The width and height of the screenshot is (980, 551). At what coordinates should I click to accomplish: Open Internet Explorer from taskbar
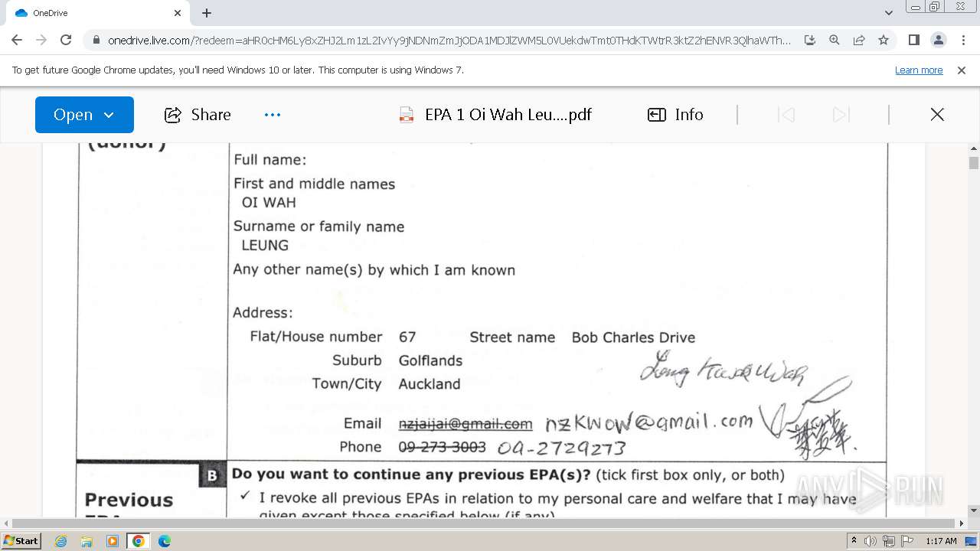click(x=60, y=541)
